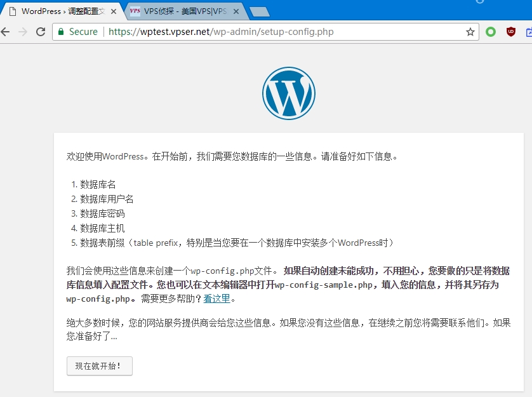The height and width of the screenshot is (397, 532).
Task: Open the uBlock Origin extension icon
Action: pos(511,32)
